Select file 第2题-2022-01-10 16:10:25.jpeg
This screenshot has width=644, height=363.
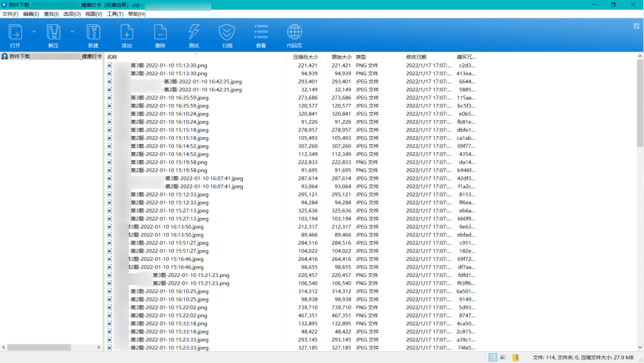[169, 299]
